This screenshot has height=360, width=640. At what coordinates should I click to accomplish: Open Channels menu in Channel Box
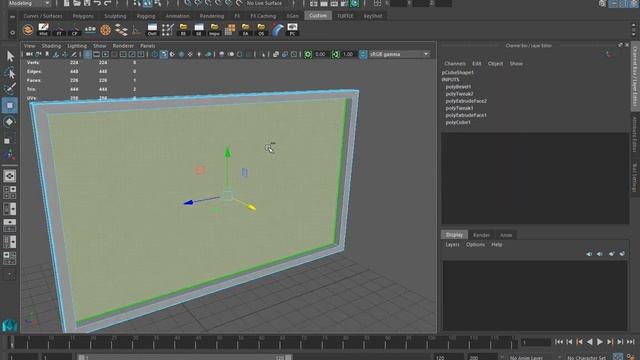[455, 64]
